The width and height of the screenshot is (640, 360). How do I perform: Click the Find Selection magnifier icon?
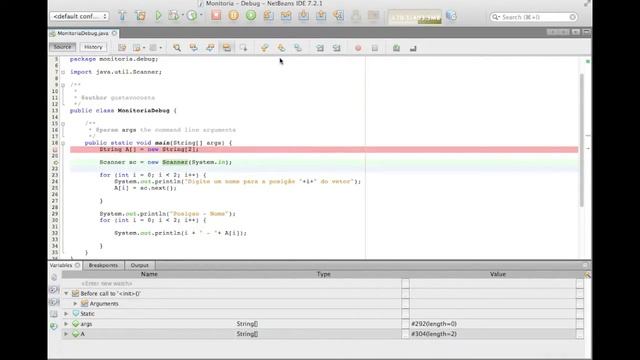[177, 48]
